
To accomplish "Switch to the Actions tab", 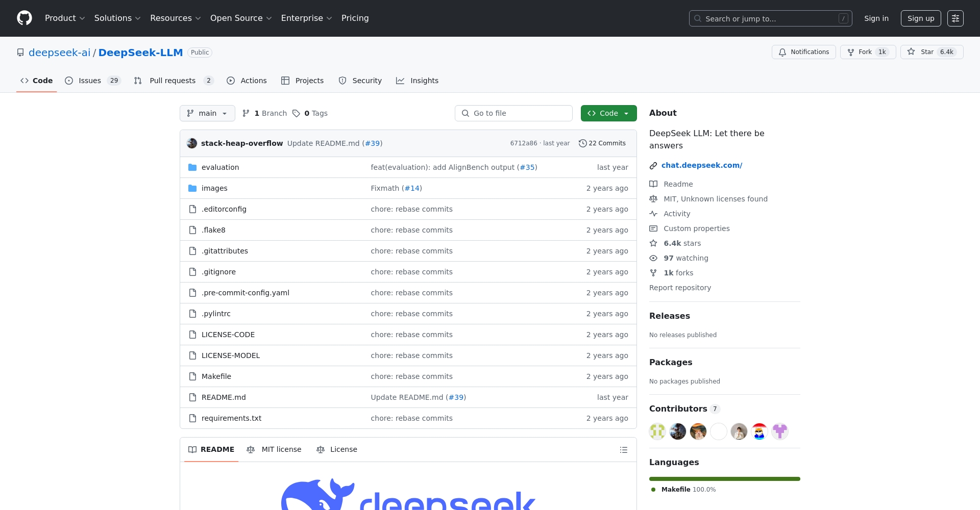I will (x=247, y=81).
